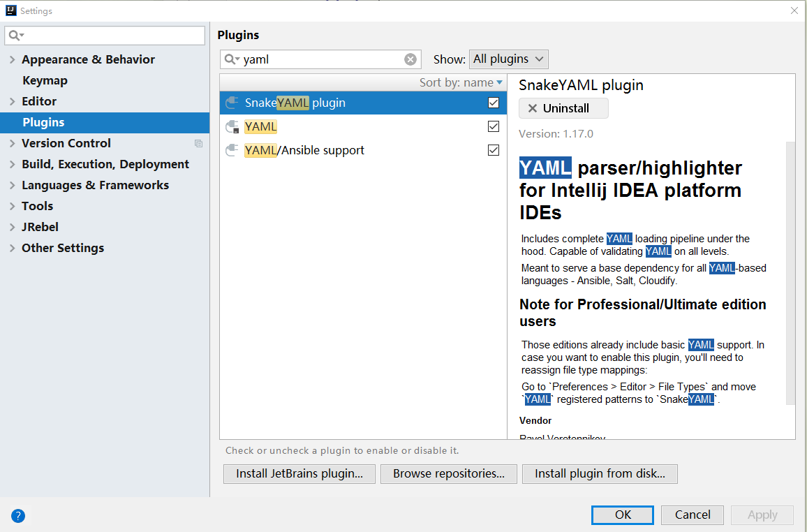Viewport: 807px width, 532px height.
Task: Open Build, Execution, Deployment settings
Action: coord(105,165)
